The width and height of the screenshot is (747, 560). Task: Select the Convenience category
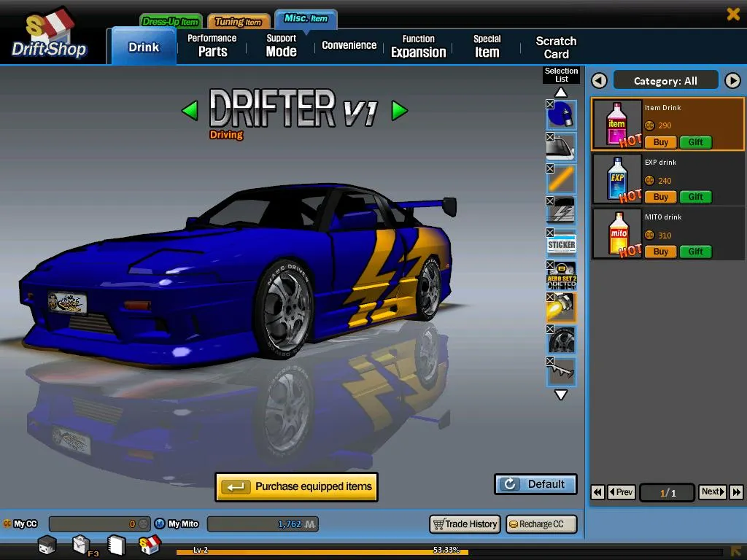[x=349, y=46]
